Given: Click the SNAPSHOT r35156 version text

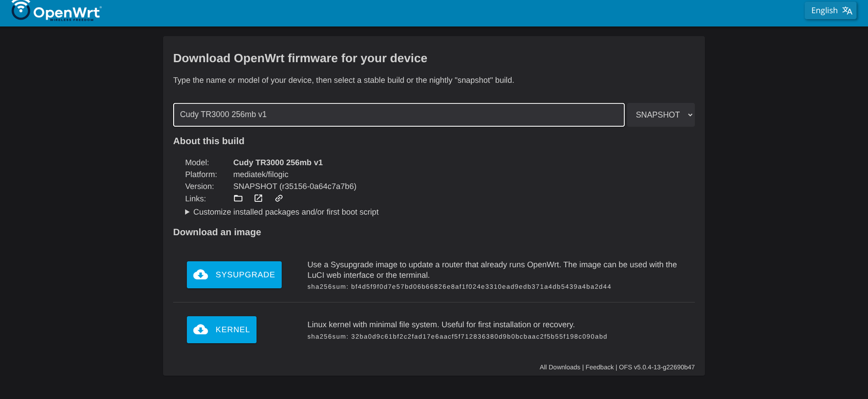Looking at the screenshot, I should tap(295, 187).
